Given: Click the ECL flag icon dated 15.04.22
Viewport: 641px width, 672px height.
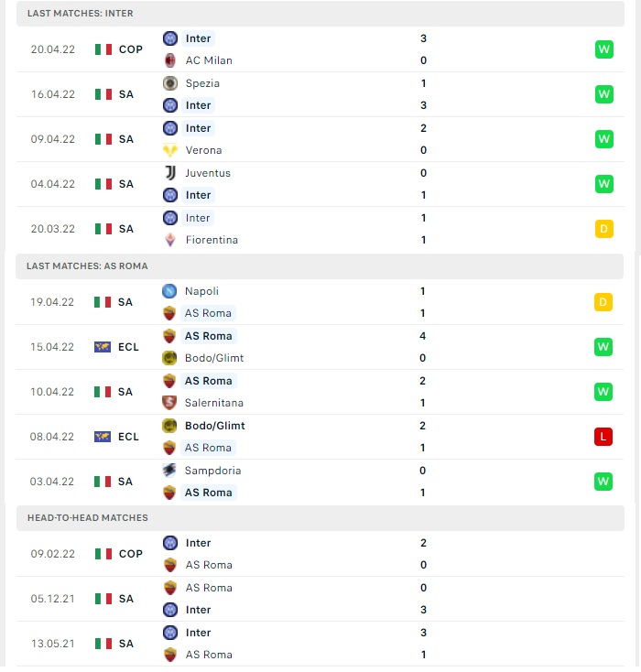Looking at the screenshot, I should tap(103, 347).
